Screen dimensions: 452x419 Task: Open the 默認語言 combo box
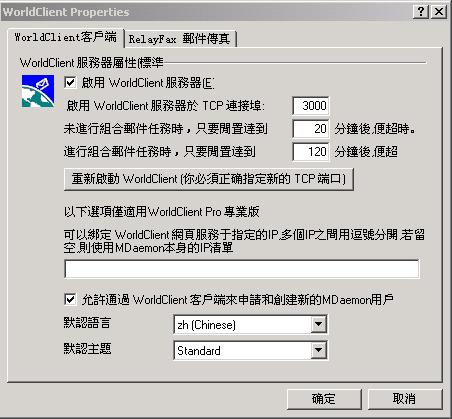[x=250, y=324]
